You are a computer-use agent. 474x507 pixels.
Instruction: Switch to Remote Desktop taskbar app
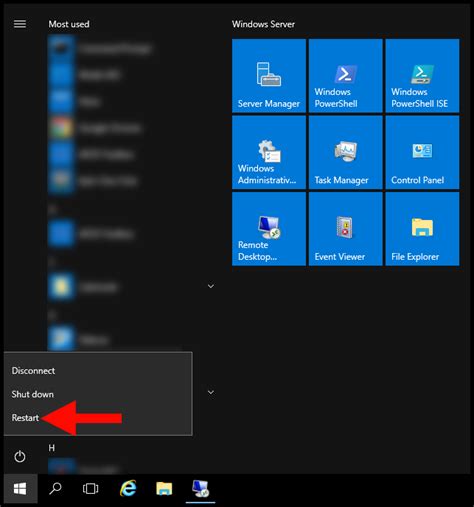pos(200,489)
